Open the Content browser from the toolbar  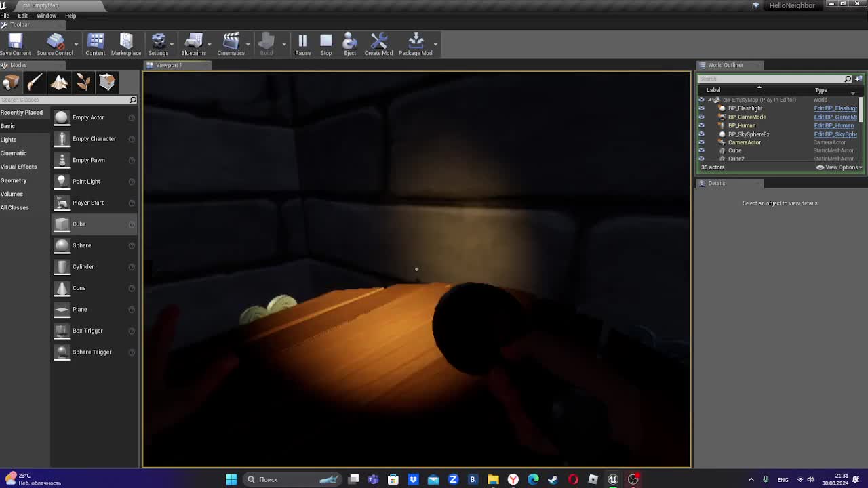95,43
